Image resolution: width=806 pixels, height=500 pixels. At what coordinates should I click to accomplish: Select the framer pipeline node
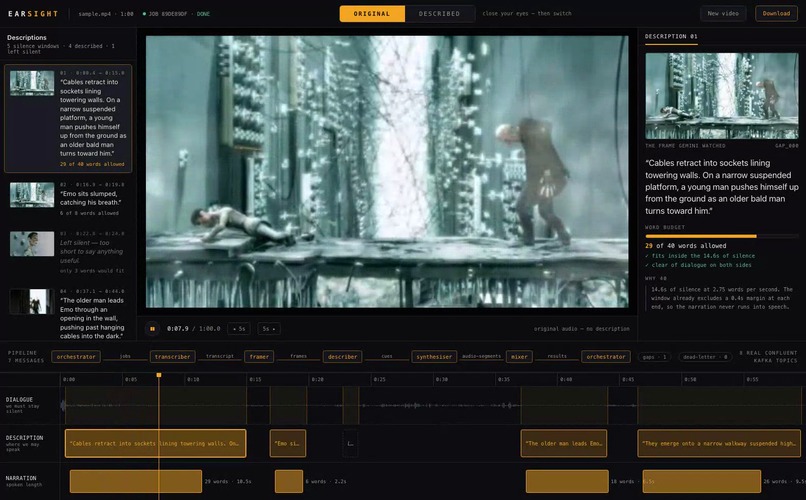pos(259,357)
